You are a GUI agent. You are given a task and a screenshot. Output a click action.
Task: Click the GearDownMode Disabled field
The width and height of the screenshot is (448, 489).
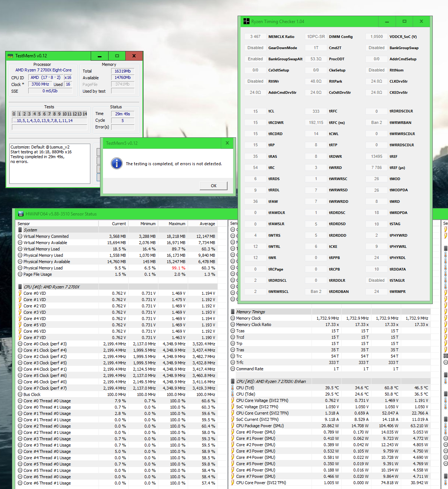(x=255, y=48)
